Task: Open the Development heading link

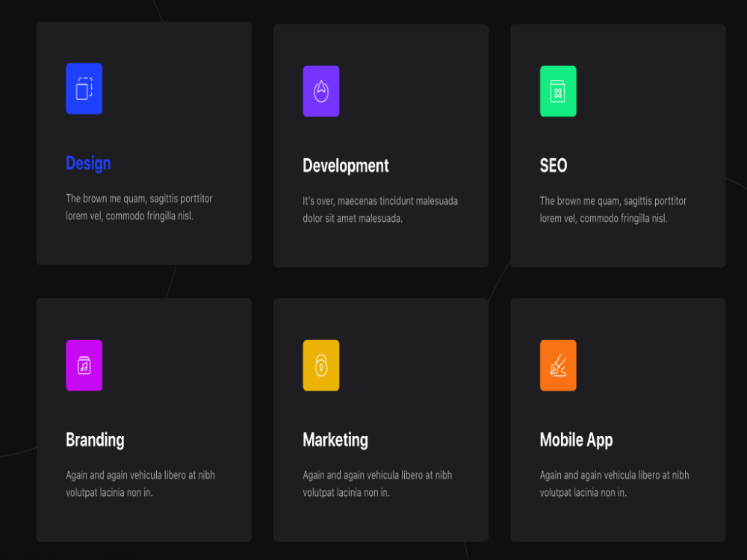Action: pyautogui.click(x=346, y=166)
